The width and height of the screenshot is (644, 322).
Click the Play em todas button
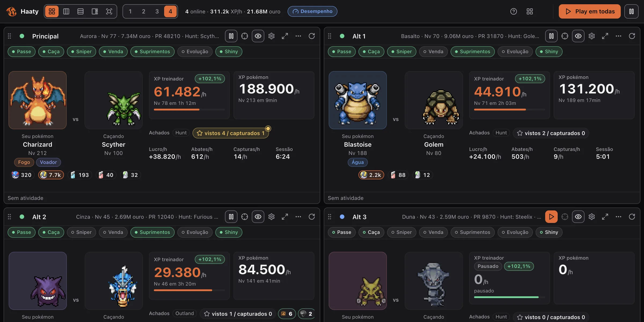590,11
